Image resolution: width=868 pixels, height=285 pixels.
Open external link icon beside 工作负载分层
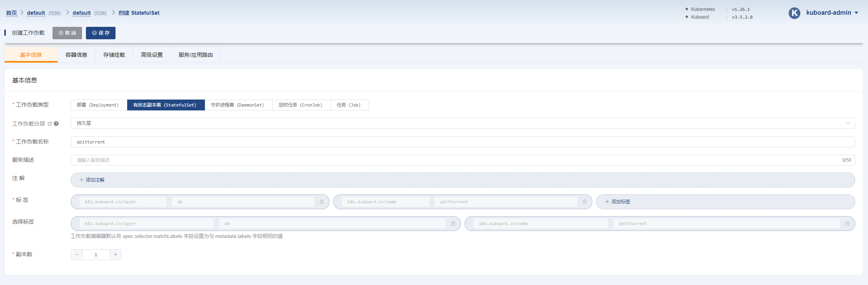coord(50,124)
